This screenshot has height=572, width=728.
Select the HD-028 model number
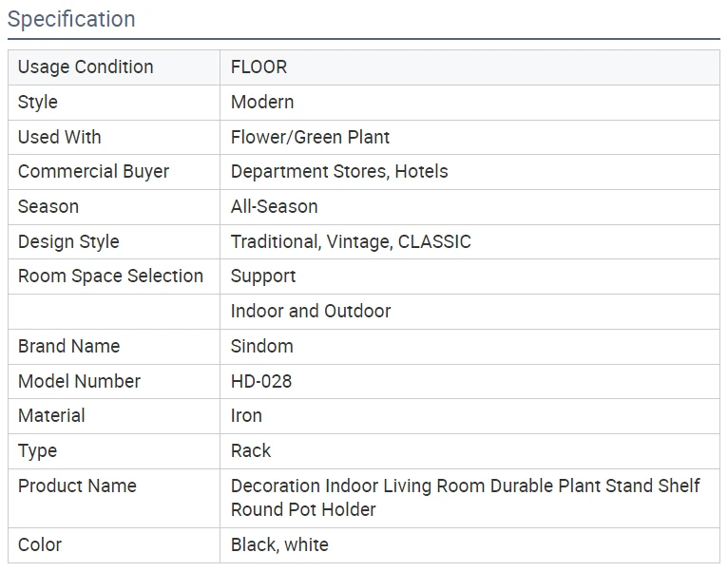(x=261, y=381)
